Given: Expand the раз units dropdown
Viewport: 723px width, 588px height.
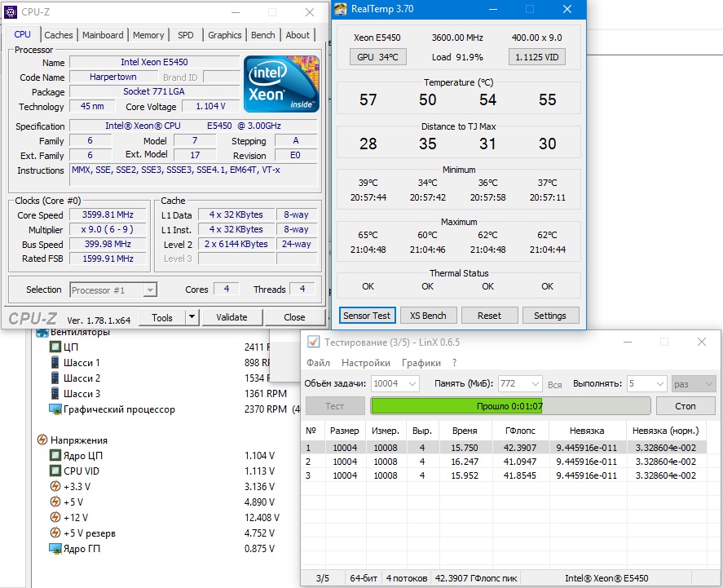Looking at the screenshot, I should tap(708, 383).
